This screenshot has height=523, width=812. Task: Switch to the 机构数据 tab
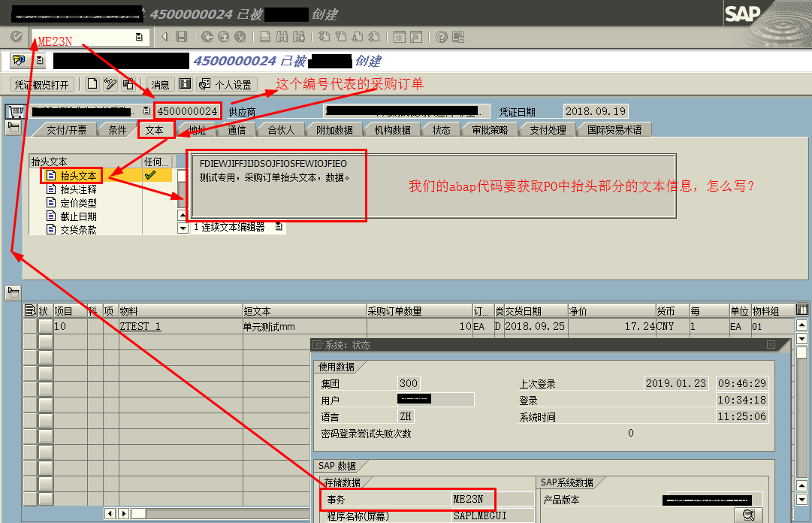pyautogui.click(x=393, y=130)
